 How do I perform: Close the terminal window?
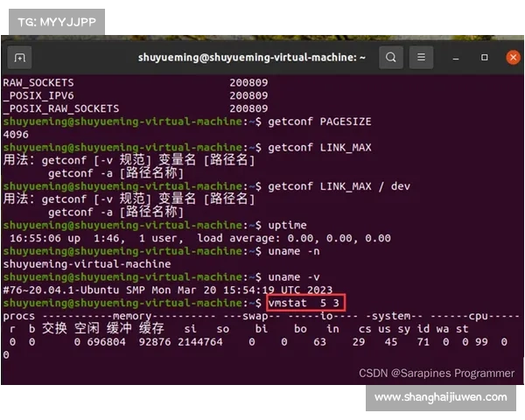pos(513,57)
